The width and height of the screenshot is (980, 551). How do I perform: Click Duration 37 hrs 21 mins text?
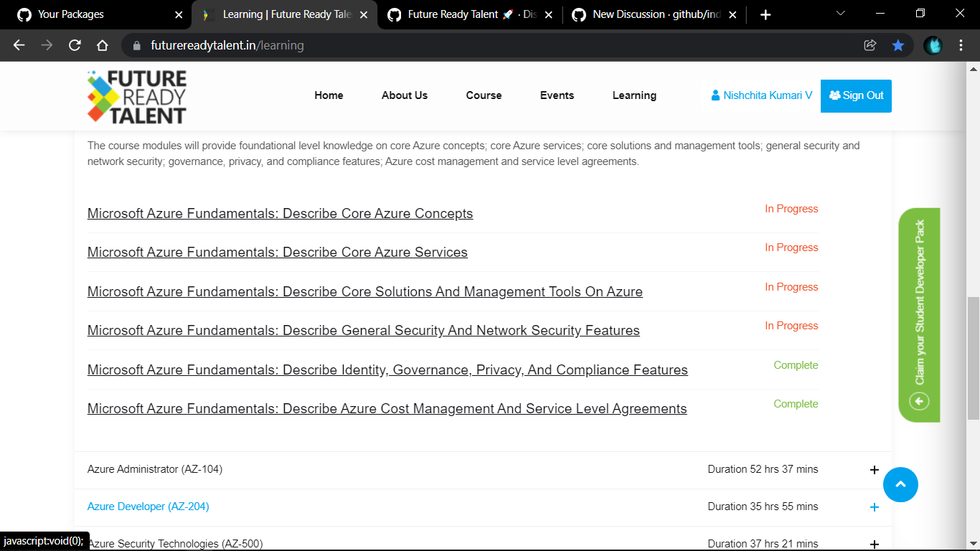[x=763, y=544]
